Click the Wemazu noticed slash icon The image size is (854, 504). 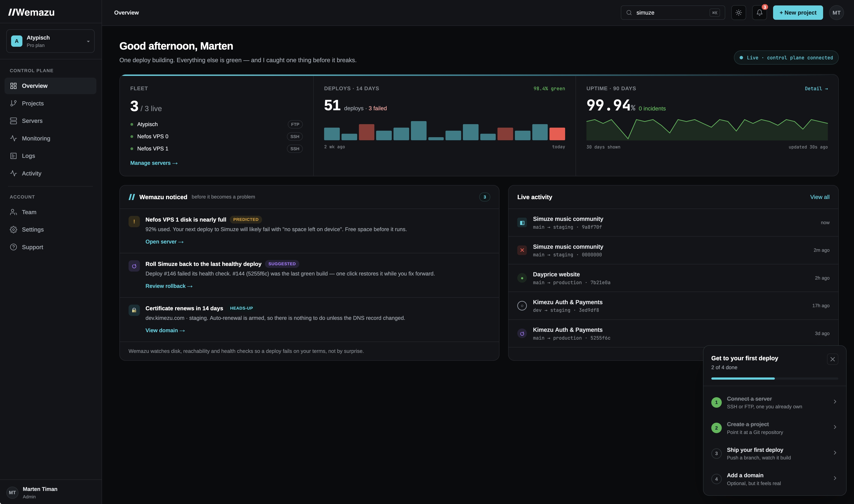tap(132, 197)
